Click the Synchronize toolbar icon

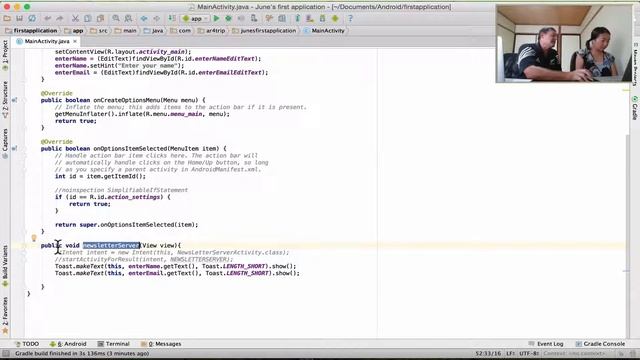pos(32,18)
